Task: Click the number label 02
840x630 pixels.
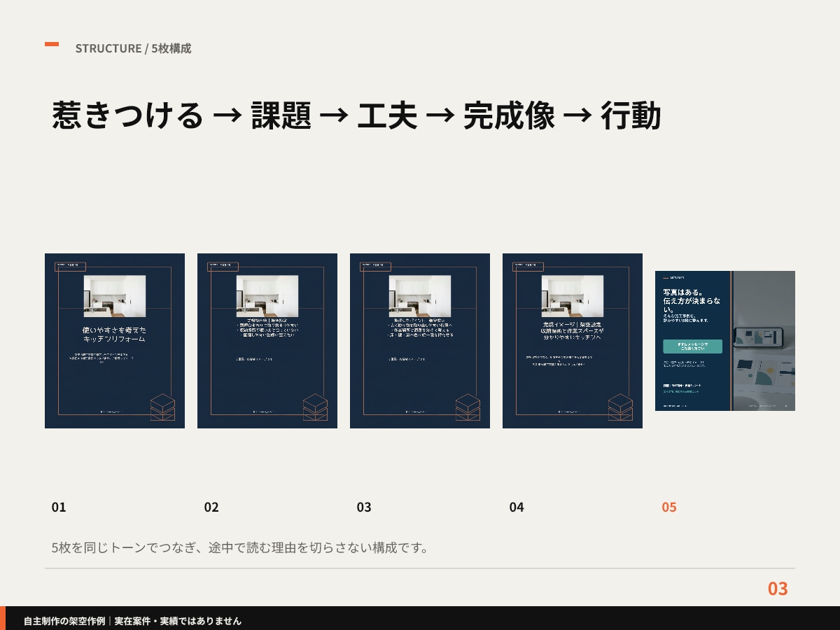Action: (x=211, y=507)
